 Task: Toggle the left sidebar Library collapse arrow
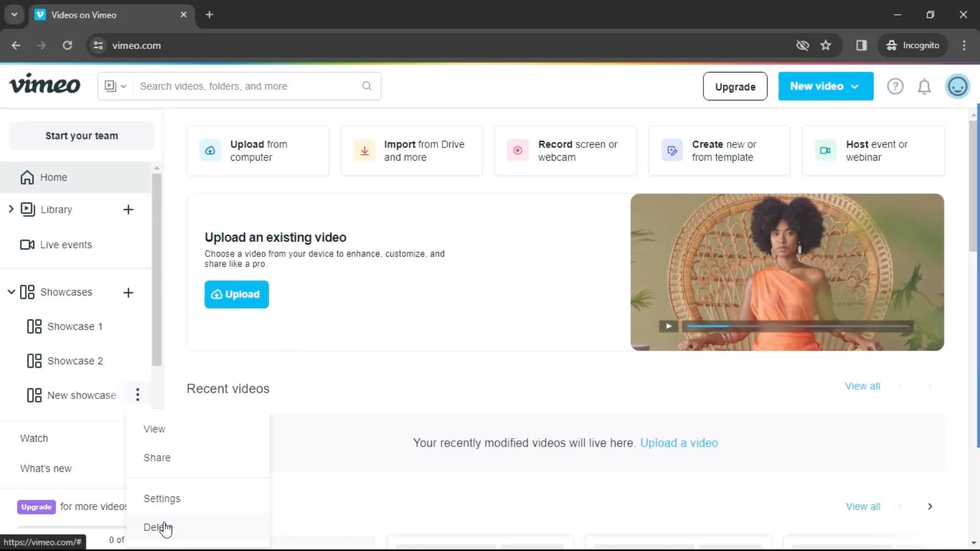tap(11, 209)
